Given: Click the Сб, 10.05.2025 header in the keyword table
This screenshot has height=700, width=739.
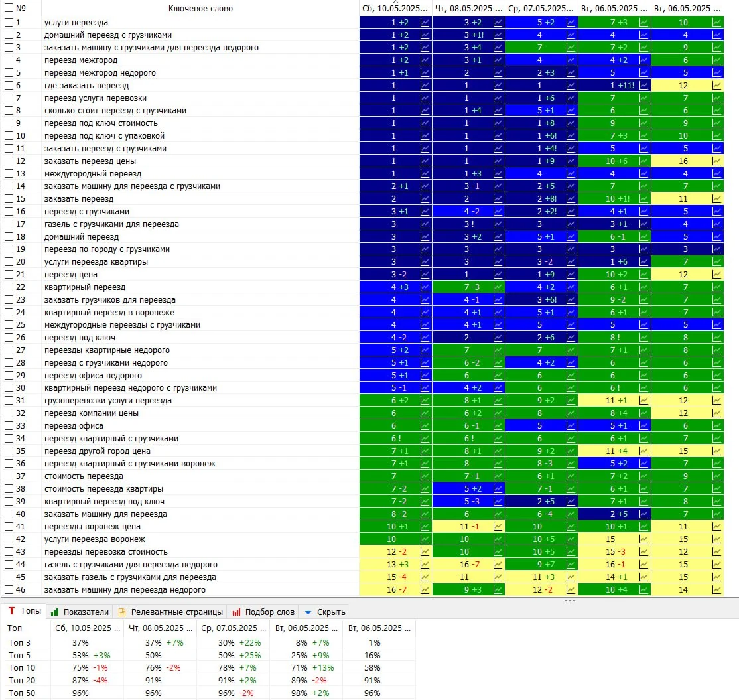Looking at the screenshot, I should 395,8.
